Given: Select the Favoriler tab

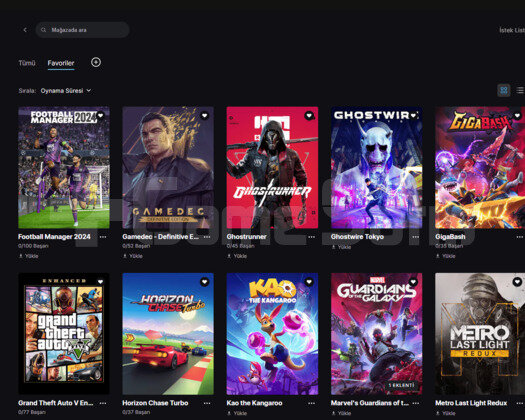Looking at the screenshot, I should (x=61, y=63).
